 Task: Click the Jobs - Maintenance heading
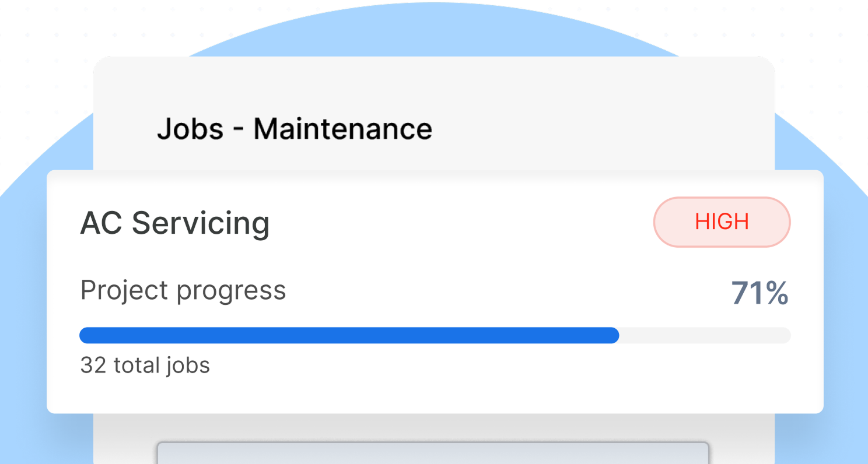(x=295, y=129)
